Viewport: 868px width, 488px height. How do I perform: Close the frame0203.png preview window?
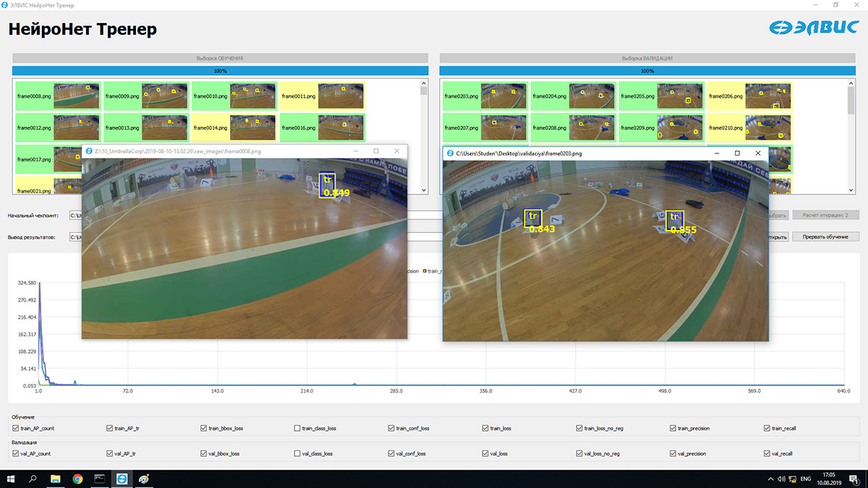(x=757, y=153)
